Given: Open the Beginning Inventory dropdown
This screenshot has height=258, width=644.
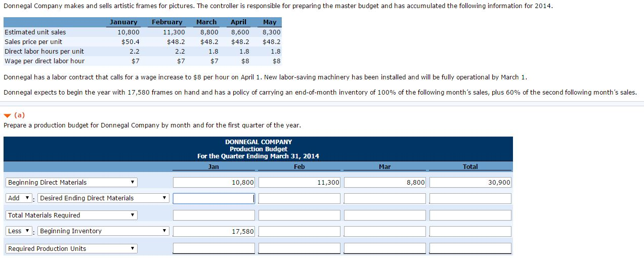Looking at the screenshot, I should (103, 231).
